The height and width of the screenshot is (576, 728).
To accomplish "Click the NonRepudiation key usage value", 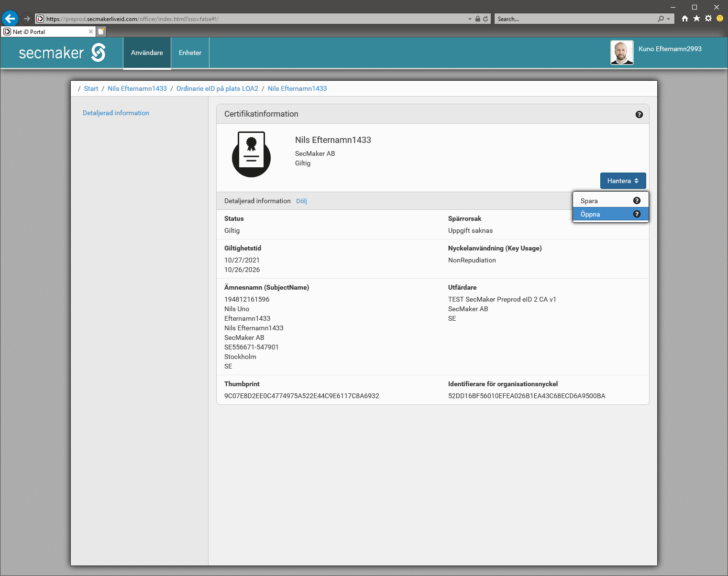I will pyautogui.click(x=472, y=260).
